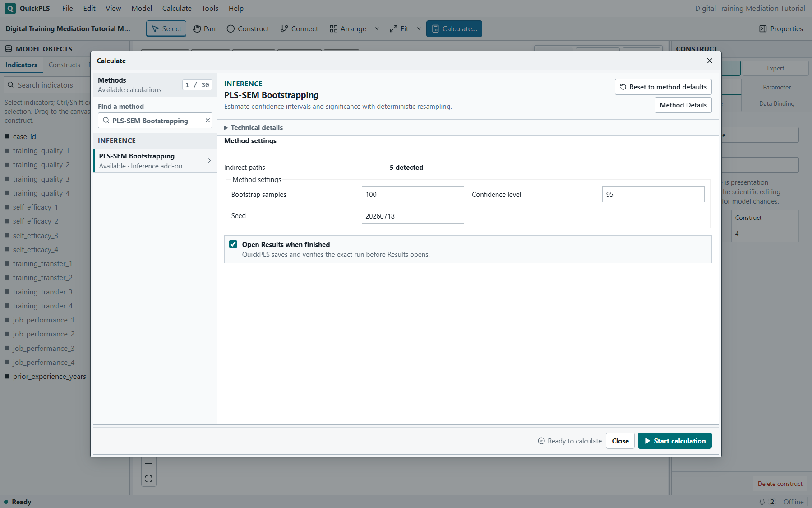Select PLS-SEM Bootstrapping method entry
This screenshot has height=508, width=812.
(x=155, y=161)
